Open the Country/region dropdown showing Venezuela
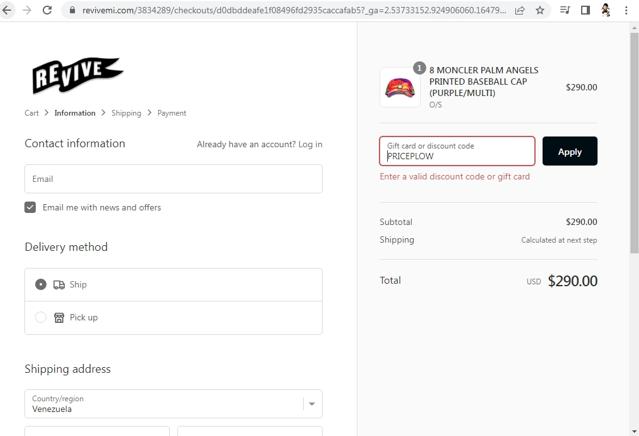Viewport: 639px width, 436px height. click(174, 404)
